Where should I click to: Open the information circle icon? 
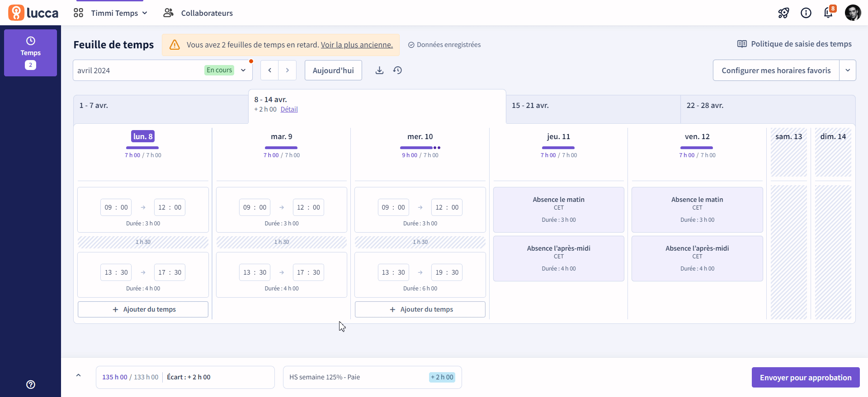[x=806, y=13]
